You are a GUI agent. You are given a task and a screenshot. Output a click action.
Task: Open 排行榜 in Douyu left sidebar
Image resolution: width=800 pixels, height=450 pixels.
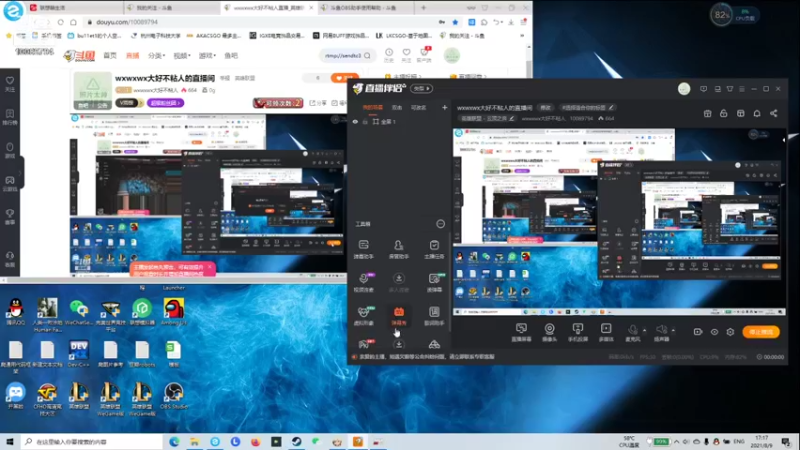pyautogui.click(x=10, y=117)
